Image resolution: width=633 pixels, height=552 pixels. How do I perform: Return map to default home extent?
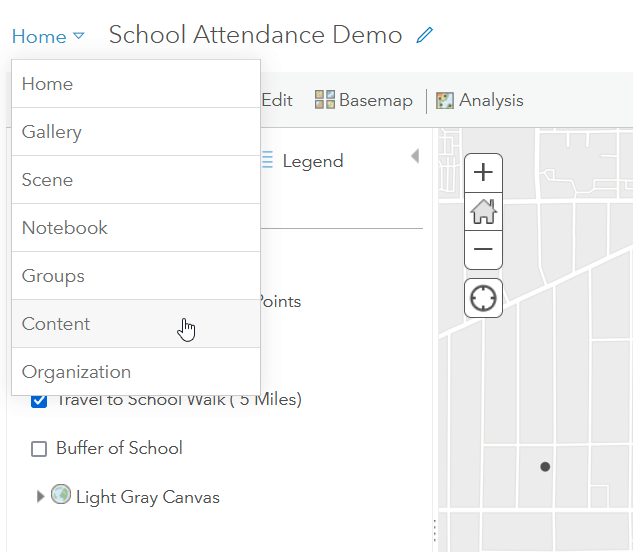(484, 211)
